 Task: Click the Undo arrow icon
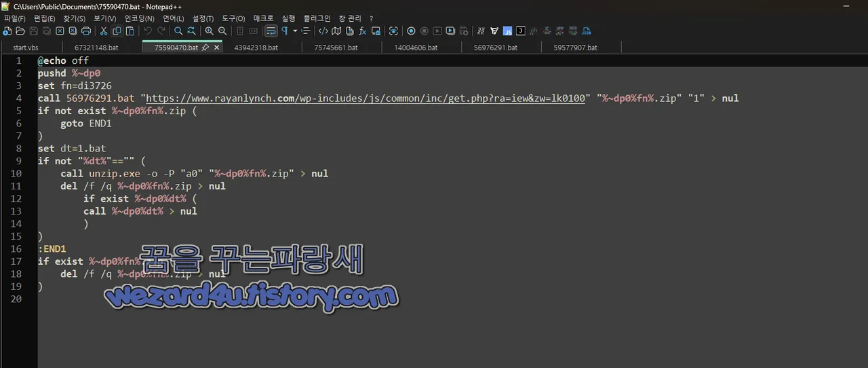point(148,31)
